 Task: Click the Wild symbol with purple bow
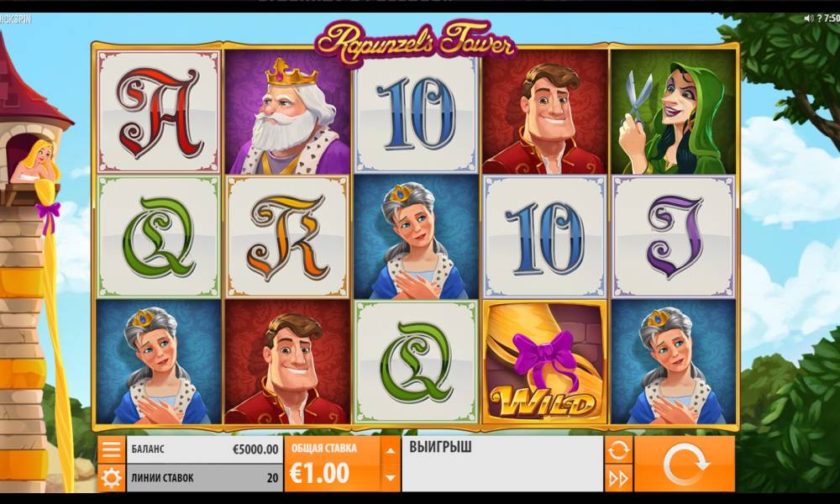click(x=545, y=362)
